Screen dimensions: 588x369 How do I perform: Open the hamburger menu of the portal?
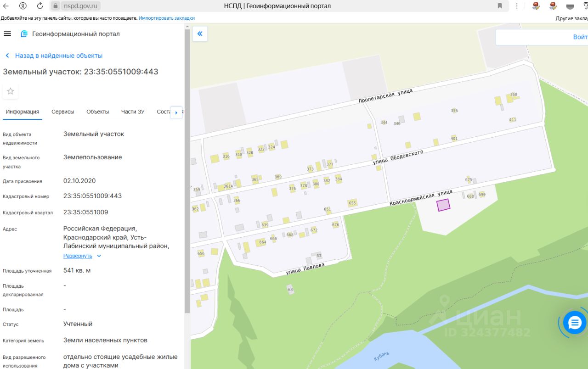[7, 34]
